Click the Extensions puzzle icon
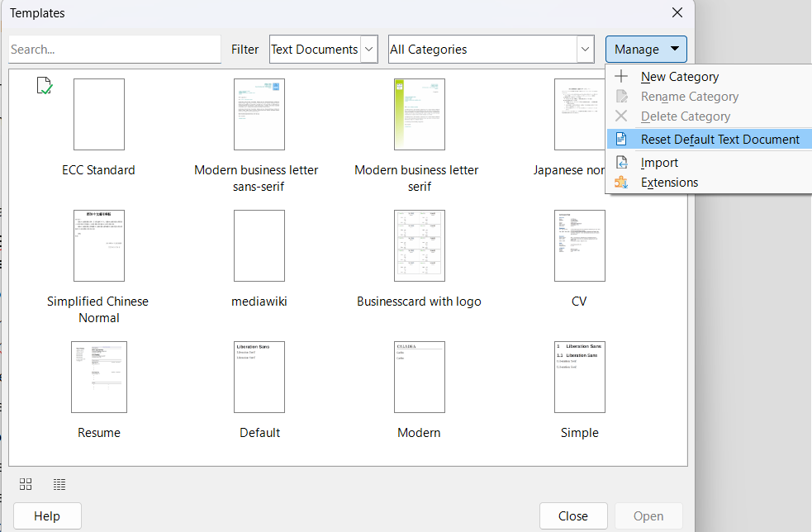The image size is (812, 532). [622, 183]
